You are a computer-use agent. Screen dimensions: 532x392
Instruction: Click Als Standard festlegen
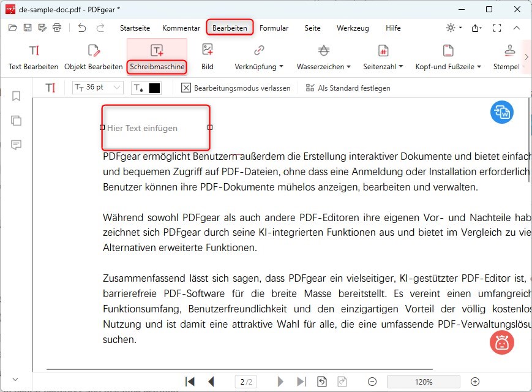[348, 88]
